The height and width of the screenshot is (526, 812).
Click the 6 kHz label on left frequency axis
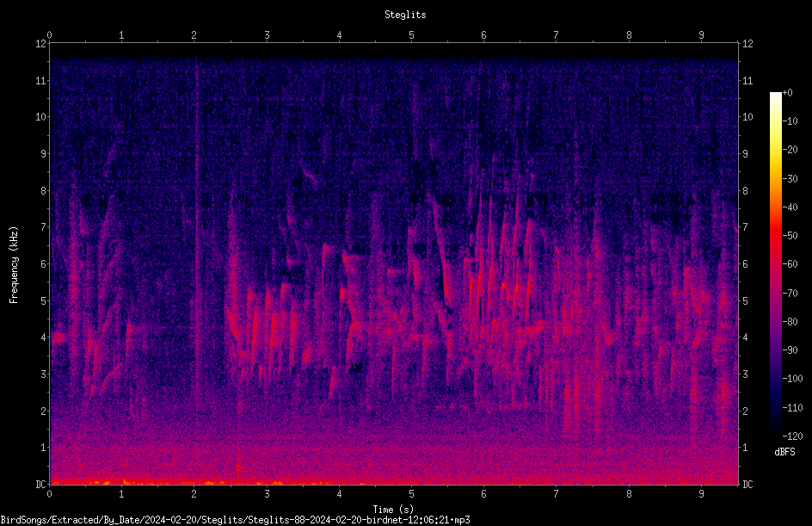(44, 263)
